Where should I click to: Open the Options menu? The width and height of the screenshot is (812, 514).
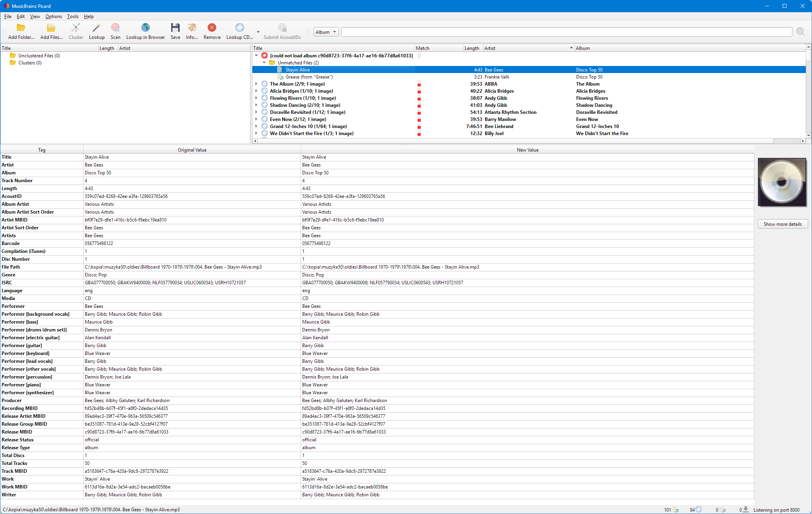pos(54,16)
